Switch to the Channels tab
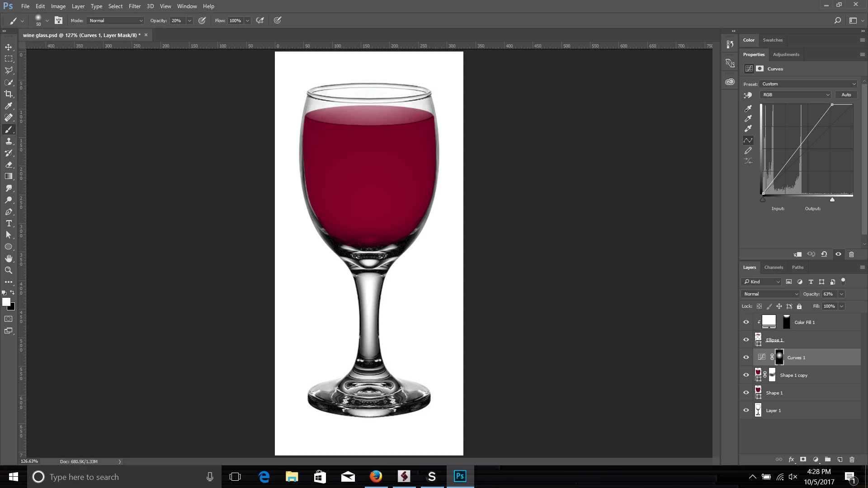The width and height of the screenshot is (868, 488). tap(774, 267)
